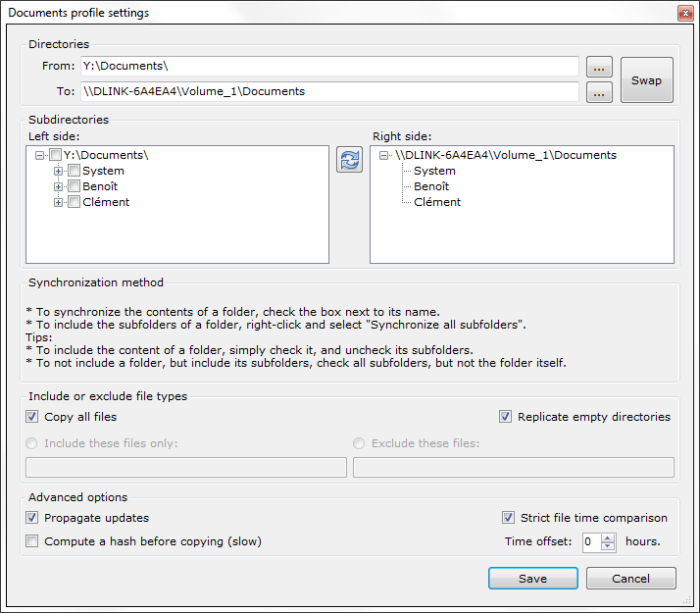The image size is (700, 613).
Task: Expand the Benoît folder node
Action: coord(59,187)
